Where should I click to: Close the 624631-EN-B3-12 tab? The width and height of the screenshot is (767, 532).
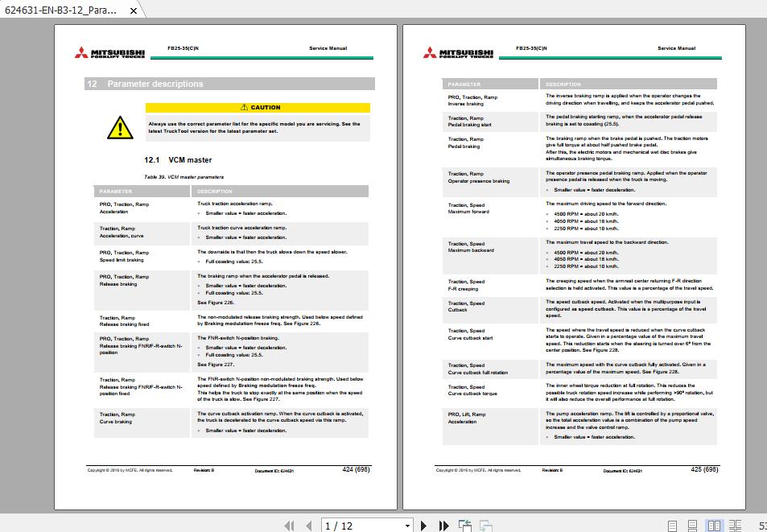[x=133, y=10]
